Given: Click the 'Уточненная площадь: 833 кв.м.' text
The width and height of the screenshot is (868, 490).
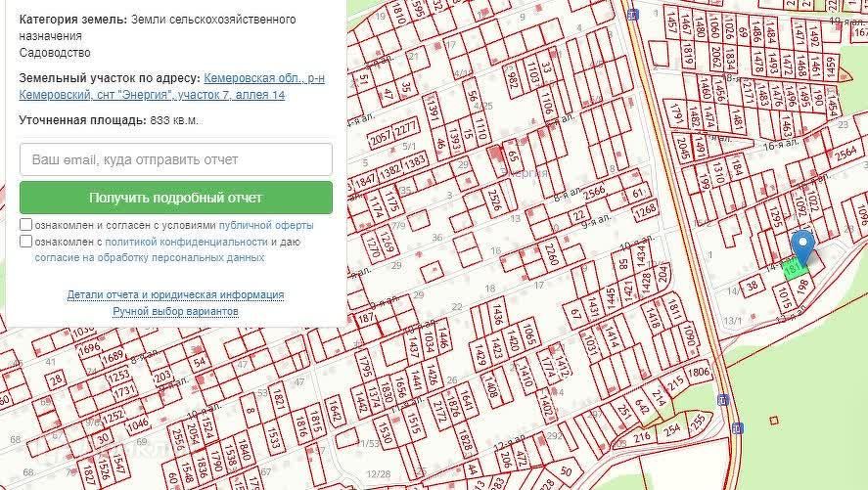Looking at the screenshot, I should [109, 120].
